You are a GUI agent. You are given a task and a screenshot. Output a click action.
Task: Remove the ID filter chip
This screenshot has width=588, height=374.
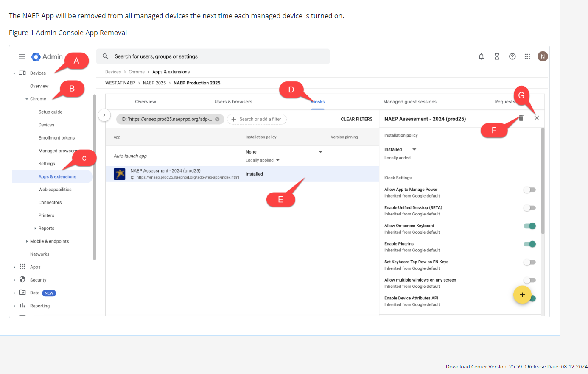coord(217,119)
